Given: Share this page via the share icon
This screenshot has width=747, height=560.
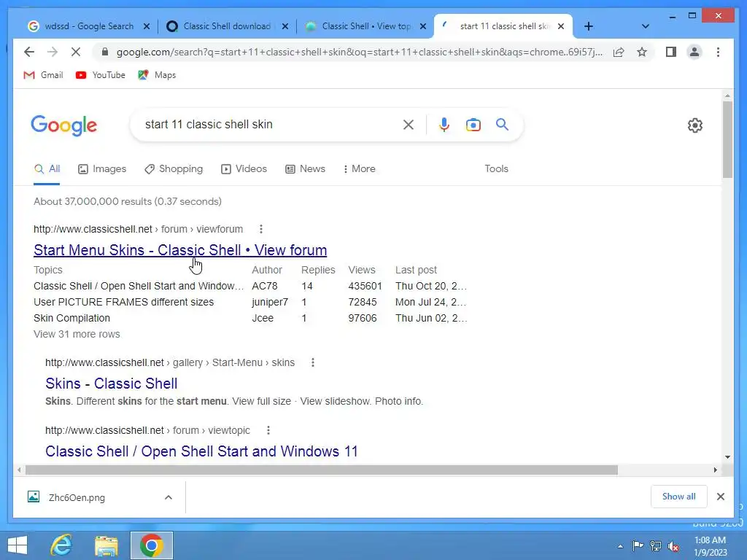Looking at the screenshot, I should pyautogui.click(x=619, y=52).
